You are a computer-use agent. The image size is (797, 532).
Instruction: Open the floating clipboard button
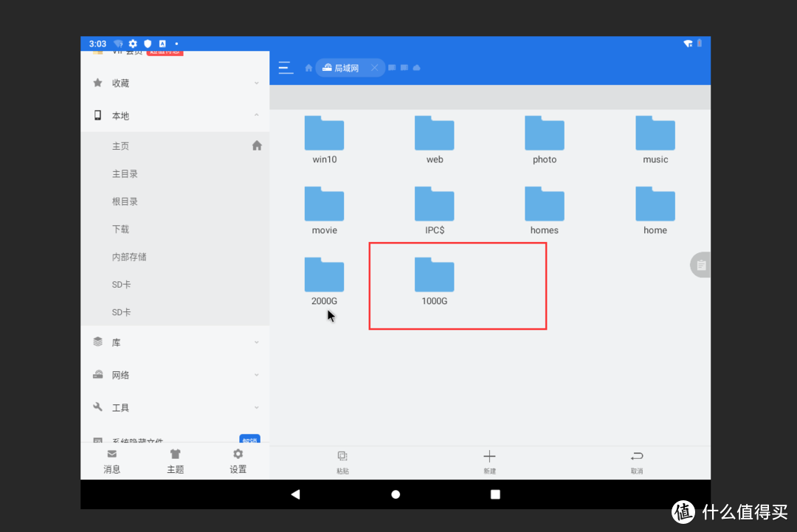(x=700, y=265)
